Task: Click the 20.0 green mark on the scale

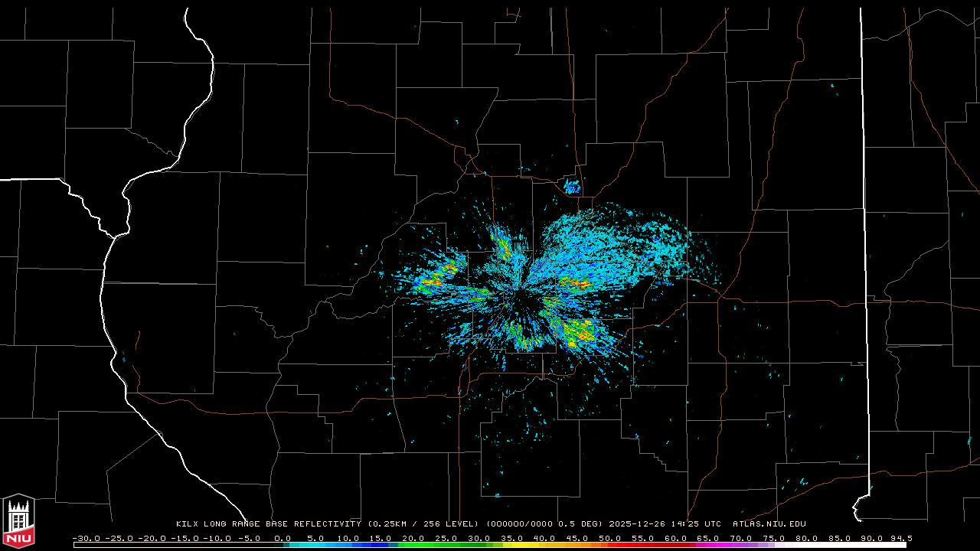Action: pos(413,538)
